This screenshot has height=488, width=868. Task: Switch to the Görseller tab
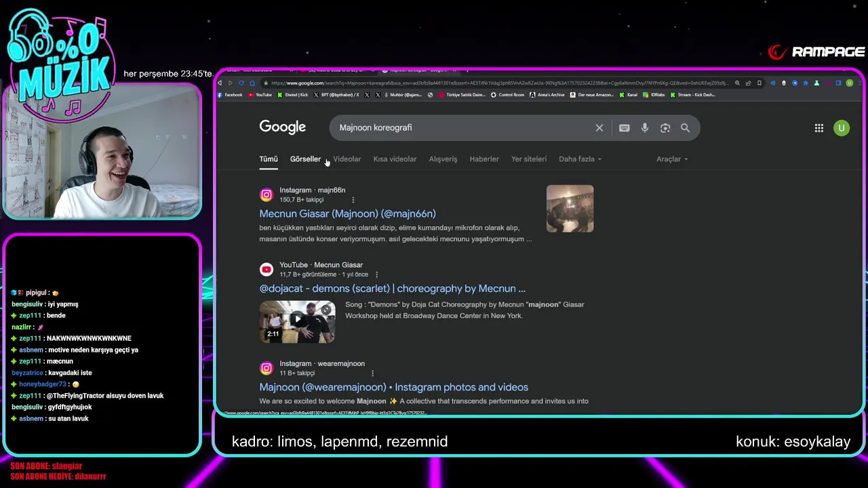coord(305,159)
